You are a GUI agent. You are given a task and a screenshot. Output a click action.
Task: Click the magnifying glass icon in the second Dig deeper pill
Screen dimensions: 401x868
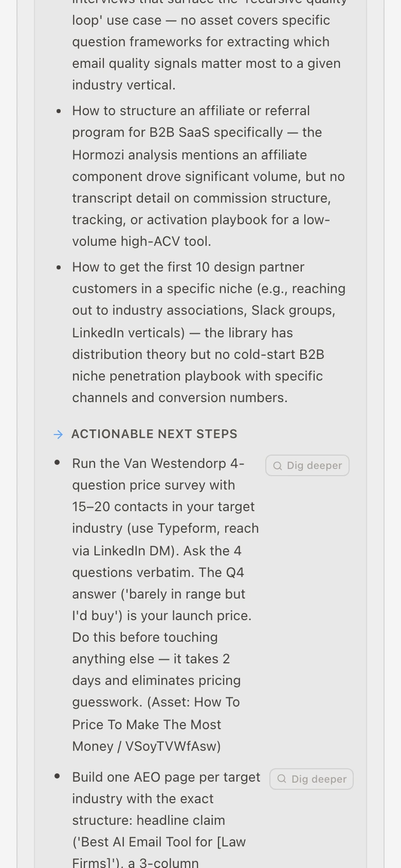tap(281, 779)
